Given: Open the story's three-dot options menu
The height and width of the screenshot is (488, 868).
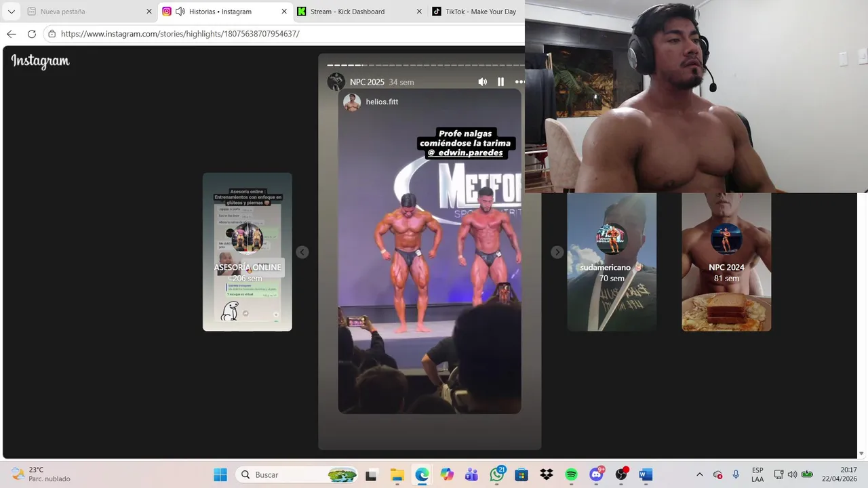Looking at the screenshot, I should coord(519,82).
